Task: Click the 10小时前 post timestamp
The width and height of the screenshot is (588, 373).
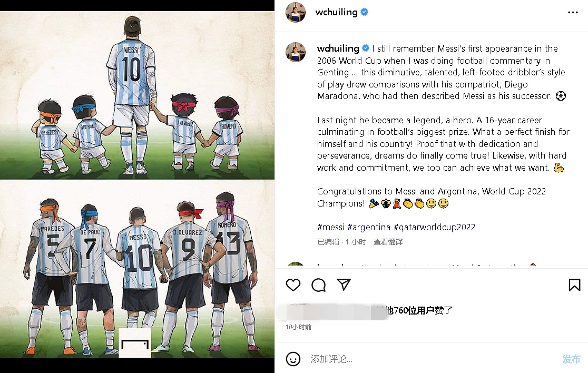Action: (x=299, y=327)
